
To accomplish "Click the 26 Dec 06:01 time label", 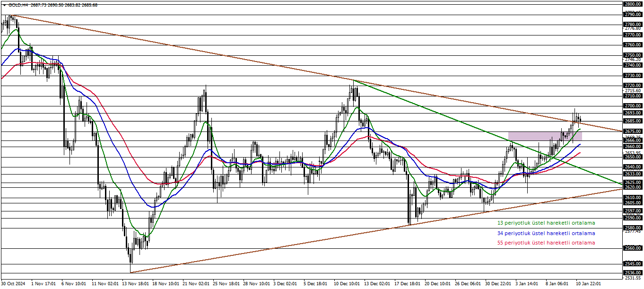I will [x=469, y=284].
